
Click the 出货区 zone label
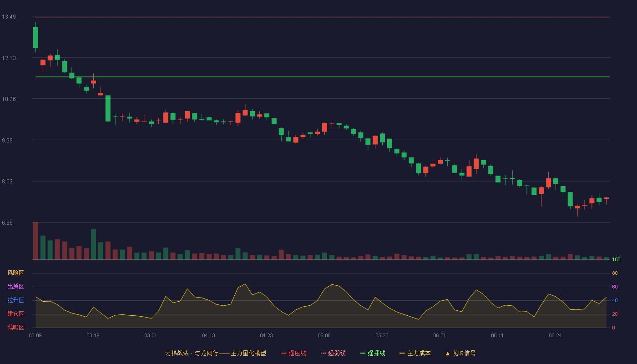(x=15, y=287)
